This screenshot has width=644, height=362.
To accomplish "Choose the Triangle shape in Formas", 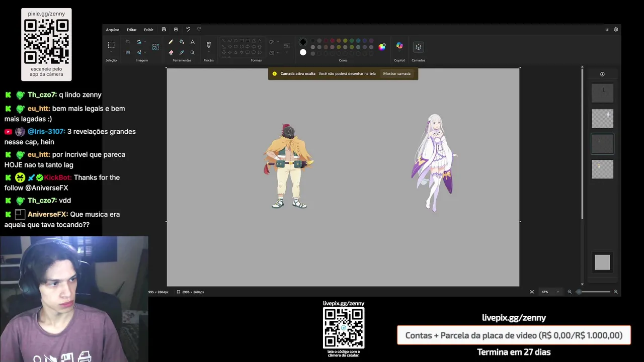I will pyautogui.click(x=260, y=41).
